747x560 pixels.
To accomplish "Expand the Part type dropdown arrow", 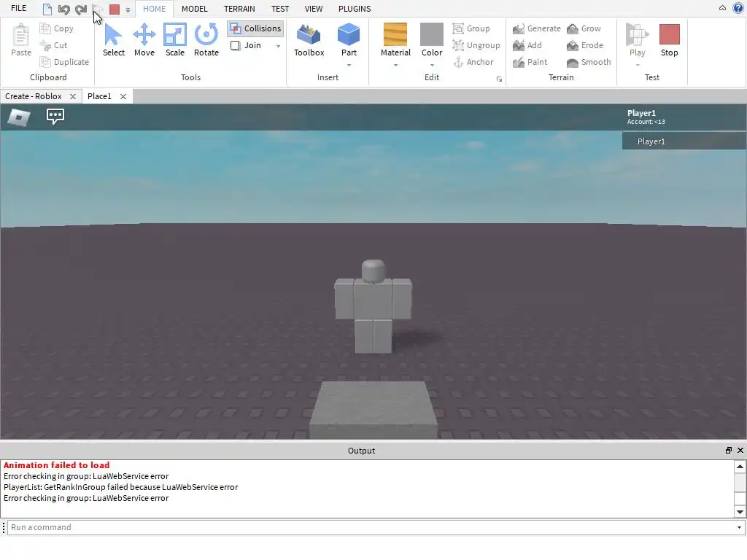I will [x=349, y=65].
